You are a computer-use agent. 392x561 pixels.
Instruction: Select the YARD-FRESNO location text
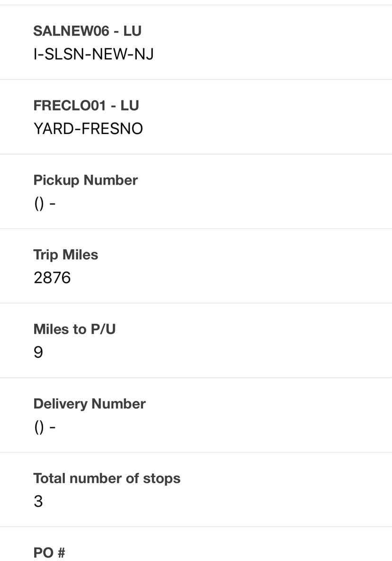[88, 128]
